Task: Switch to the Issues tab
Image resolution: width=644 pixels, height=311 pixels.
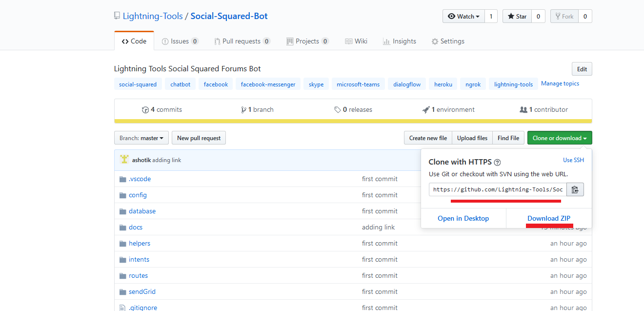Action: [x=180, y=41]
